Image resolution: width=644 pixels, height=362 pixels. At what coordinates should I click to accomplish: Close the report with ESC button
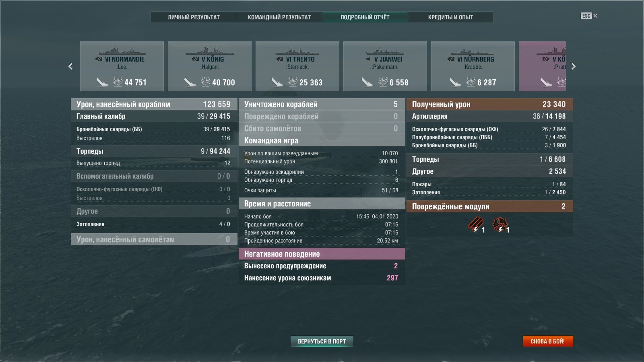coord(589,16)
